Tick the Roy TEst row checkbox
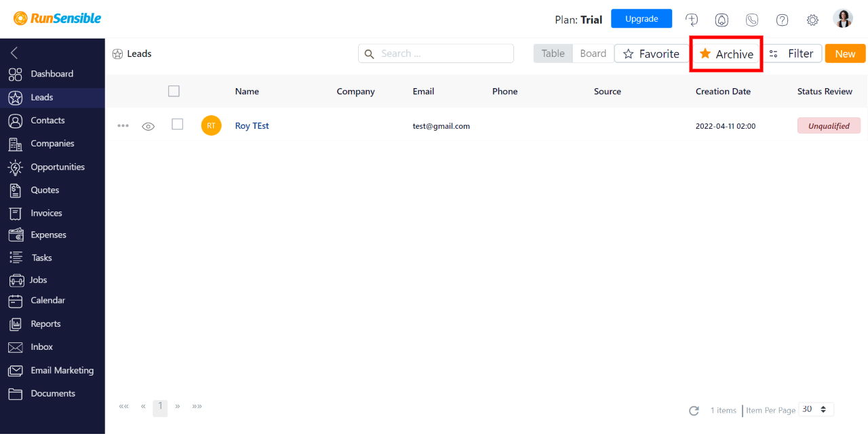The width and height of the screenshot is (868, 438). [x=178, y=124]
